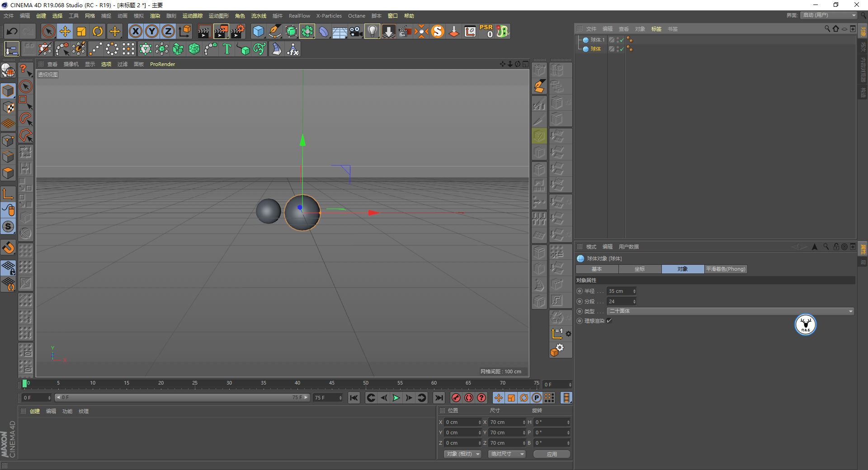This screenshot has width=868, height=470.
Task: Open the 运动图形 menu
Action: coord(219,16)
